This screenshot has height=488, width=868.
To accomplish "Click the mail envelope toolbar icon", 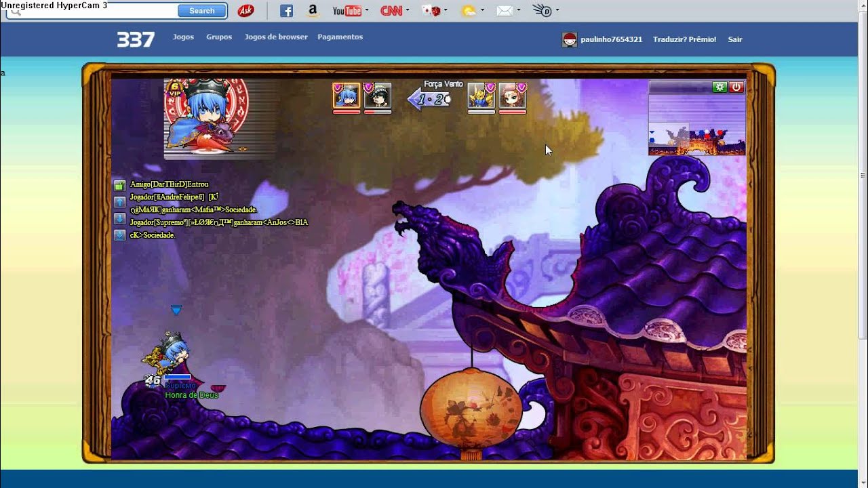I will 505,11.
